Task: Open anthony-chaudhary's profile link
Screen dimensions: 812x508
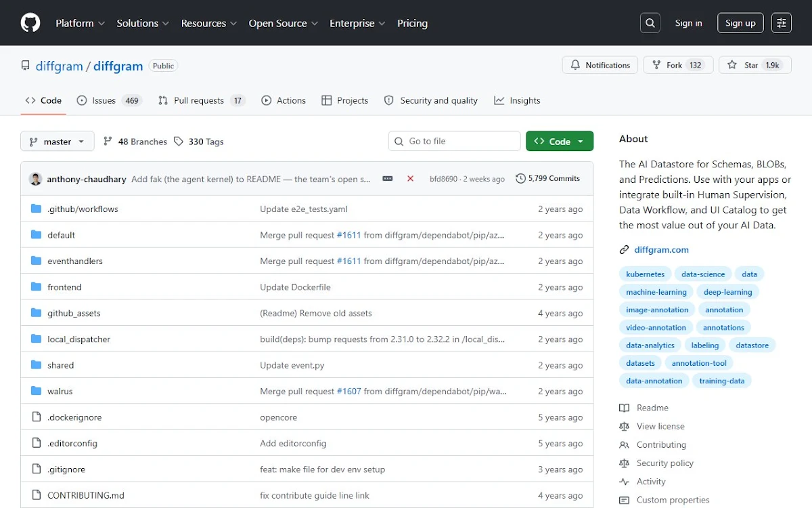Action: click(87, 179)
